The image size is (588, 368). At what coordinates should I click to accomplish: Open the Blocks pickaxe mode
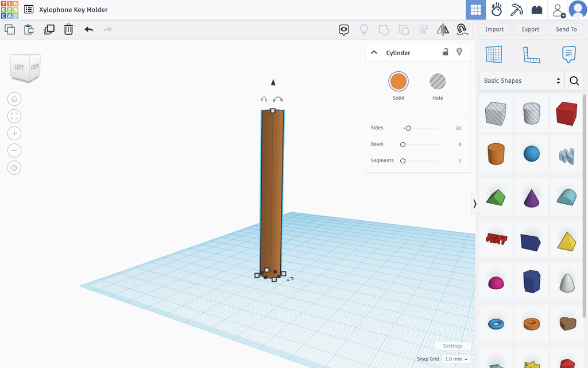coord(516,10)
